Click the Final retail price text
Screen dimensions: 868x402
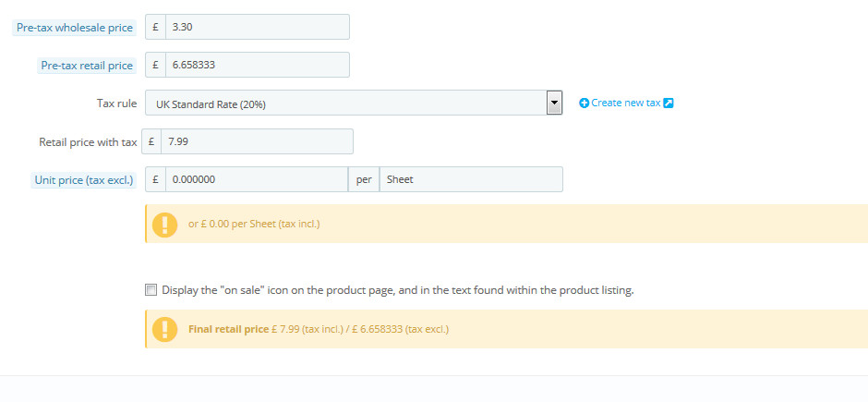229,330
